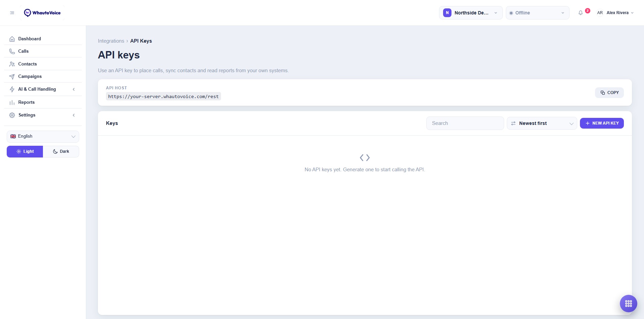Focus the keys Search field
The image size is (644, 319).
[x=465, y=123]
